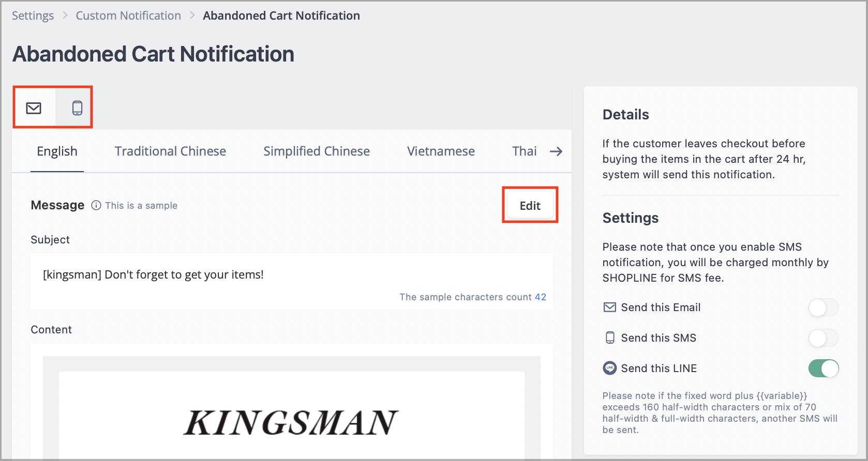Open the English language tab

[57, 151]
